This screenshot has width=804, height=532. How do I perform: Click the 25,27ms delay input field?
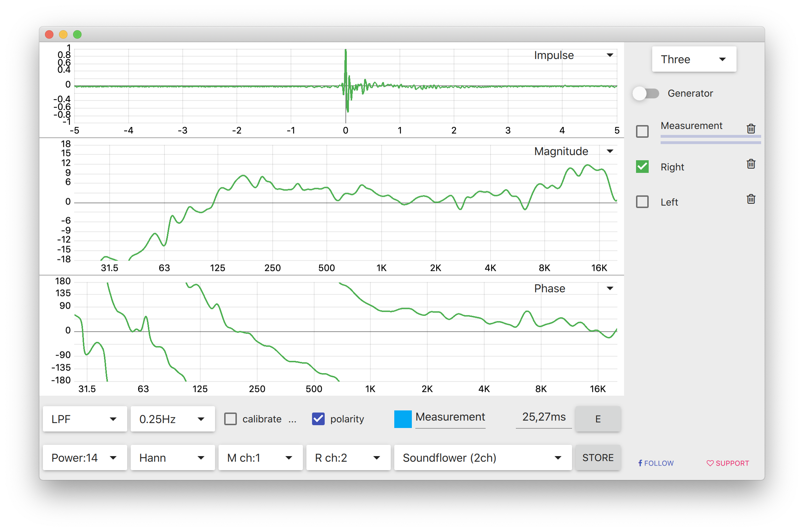544,417
